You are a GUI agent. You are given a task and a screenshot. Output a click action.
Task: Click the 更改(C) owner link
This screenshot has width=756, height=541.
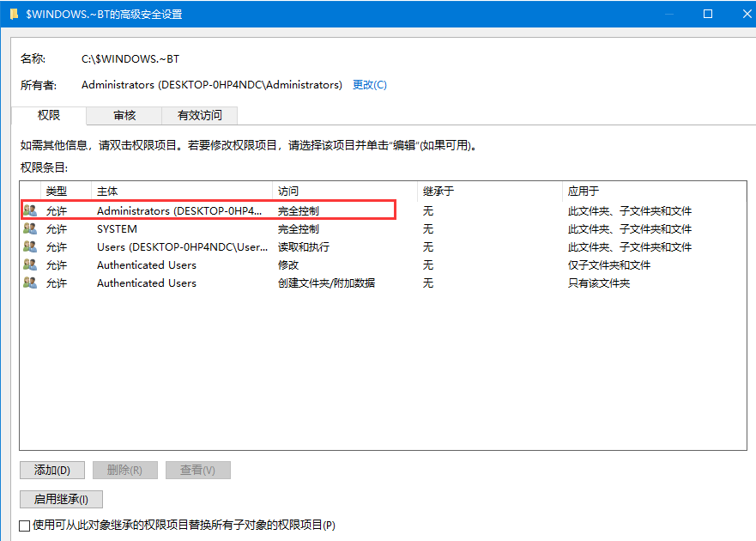pyautogui.click(x=370, y=85)
